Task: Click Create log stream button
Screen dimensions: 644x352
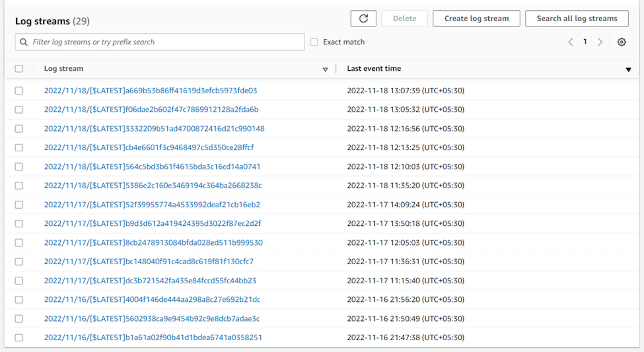Action: pos(476,19)
